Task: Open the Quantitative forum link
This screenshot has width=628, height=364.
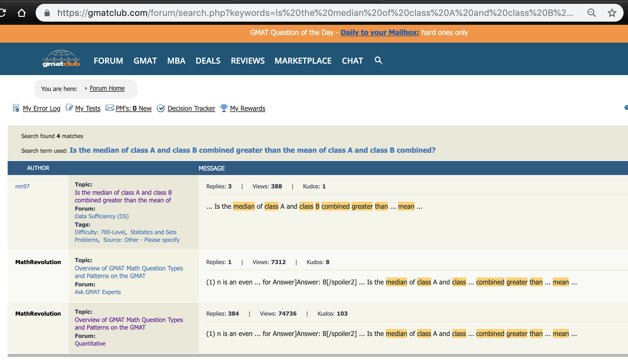Action: [x=90, y=344]
